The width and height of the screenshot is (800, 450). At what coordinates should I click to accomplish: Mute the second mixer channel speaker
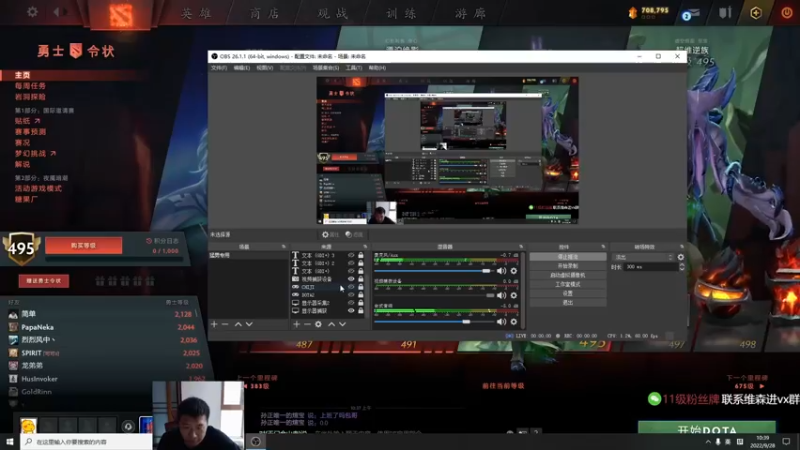point(502,295)
